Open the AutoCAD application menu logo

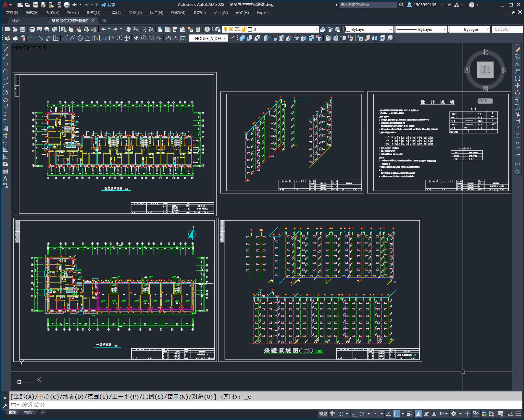[x=5, y=5]
